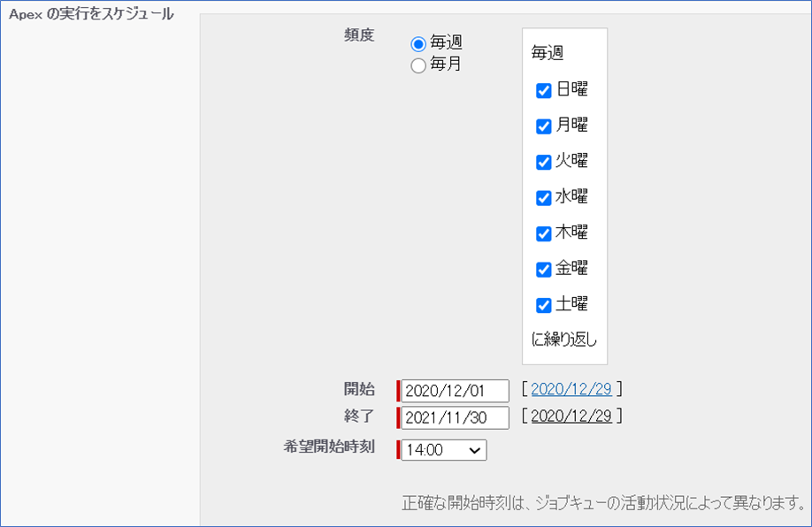Select the 毎月 frequency radio button
812x527 pixels.
point(418,65)
